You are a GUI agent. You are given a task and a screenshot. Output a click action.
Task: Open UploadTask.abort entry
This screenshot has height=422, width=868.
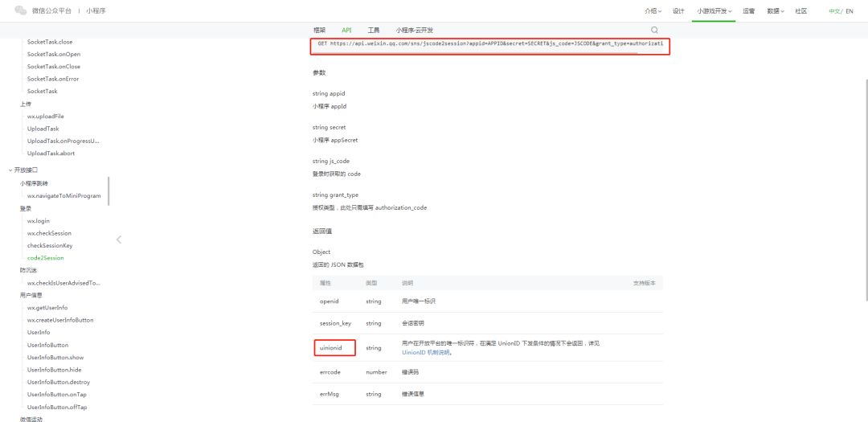[x=51, y=153]
